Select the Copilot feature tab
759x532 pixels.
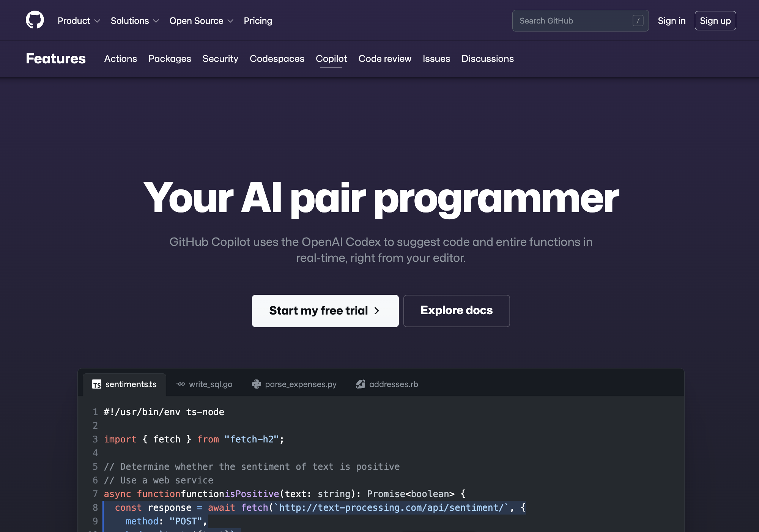pyautogui.click(x=331, y=59)
